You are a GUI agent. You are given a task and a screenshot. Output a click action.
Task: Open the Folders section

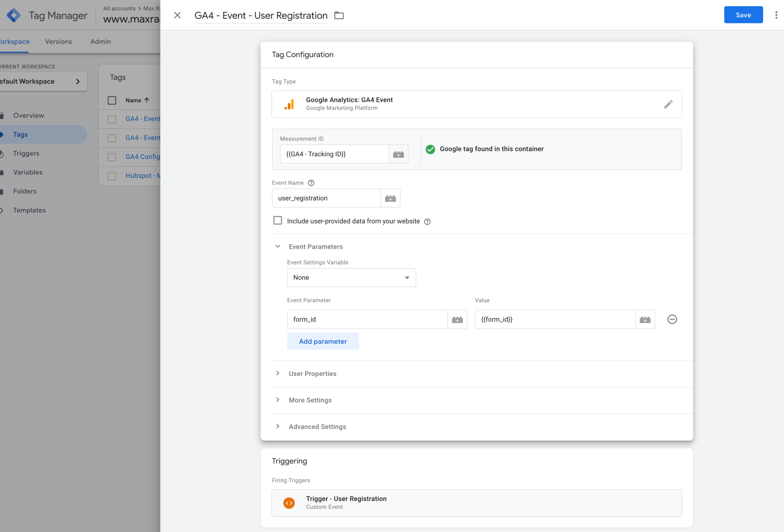(x=24, y=191)
